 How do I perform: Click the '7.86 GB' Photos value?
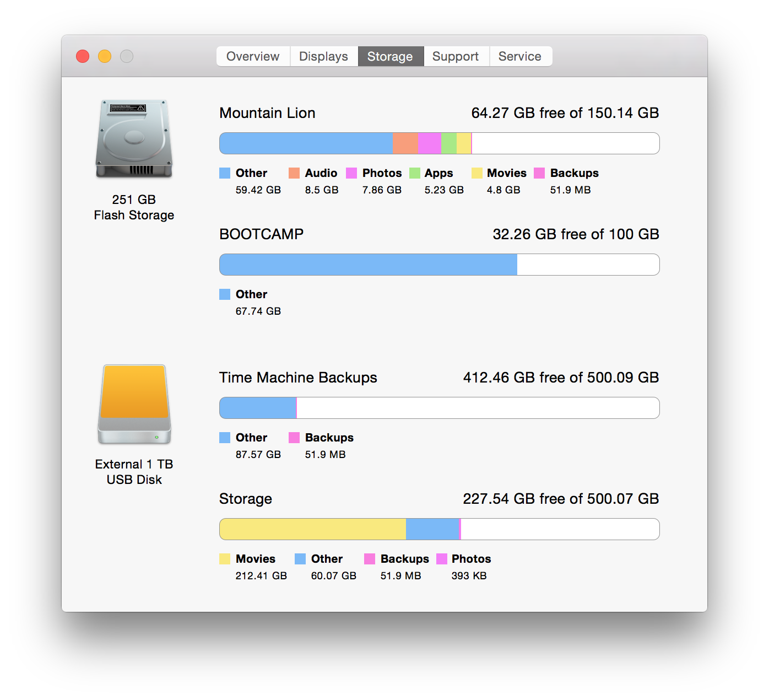click(382, 190)
